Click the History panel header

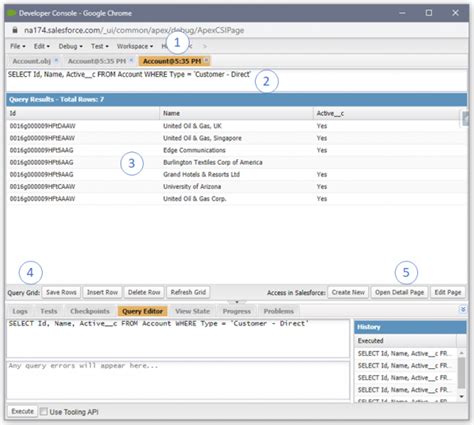410,327
